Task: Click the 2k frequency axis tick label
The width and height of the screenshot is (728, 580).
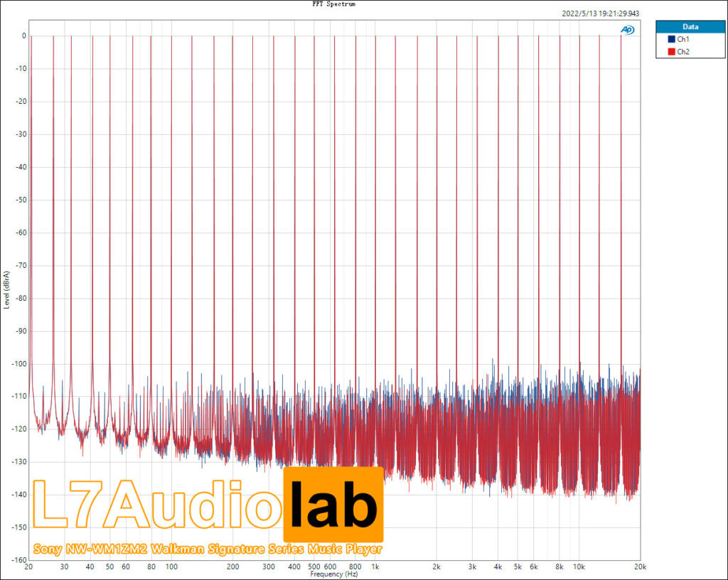Action: [437, 566]
